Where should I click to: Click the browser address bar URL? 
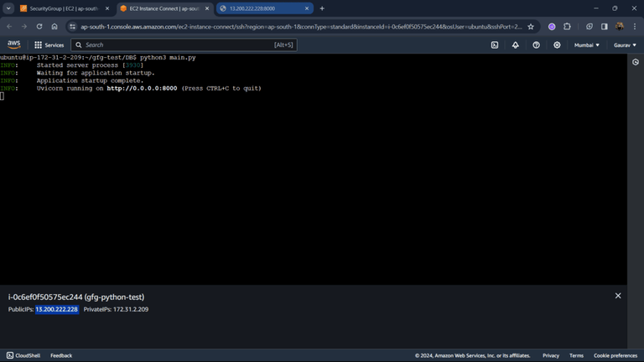click(x=301, y=27)
